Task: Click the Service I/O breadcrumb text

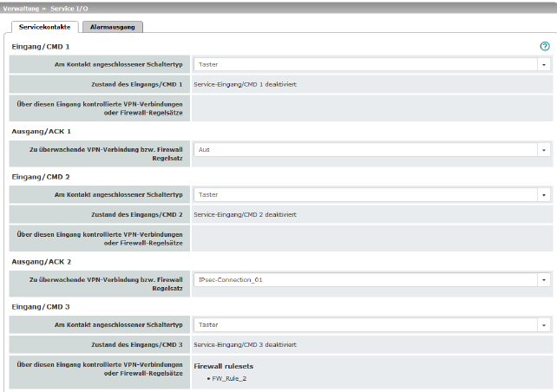Action: (x=69, y=9)
